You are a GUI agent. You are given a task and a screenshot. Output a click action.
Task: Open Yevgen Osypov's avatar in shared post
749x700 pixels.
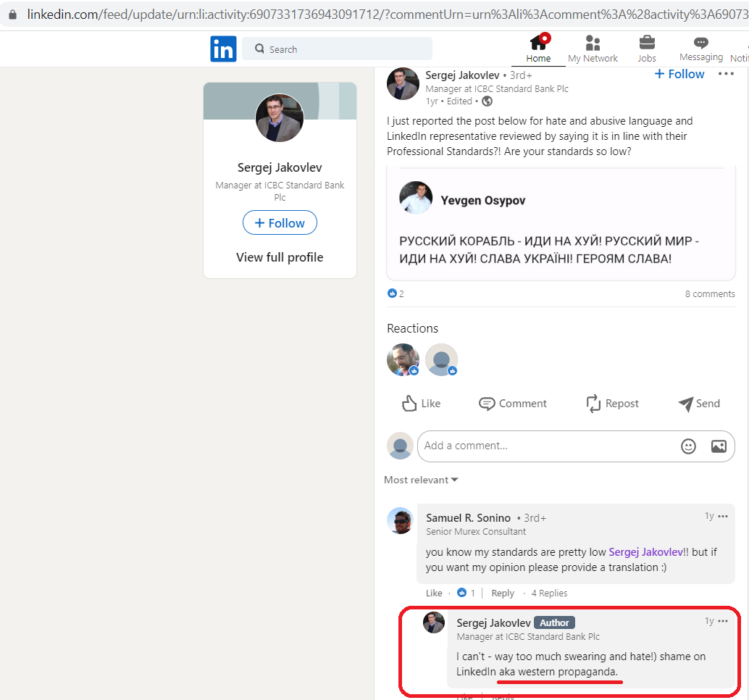(416, 197)
